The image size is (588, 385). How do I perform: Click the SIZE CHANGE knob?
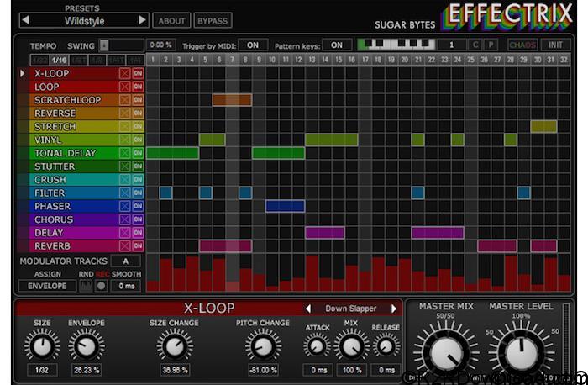pos(175,346)
